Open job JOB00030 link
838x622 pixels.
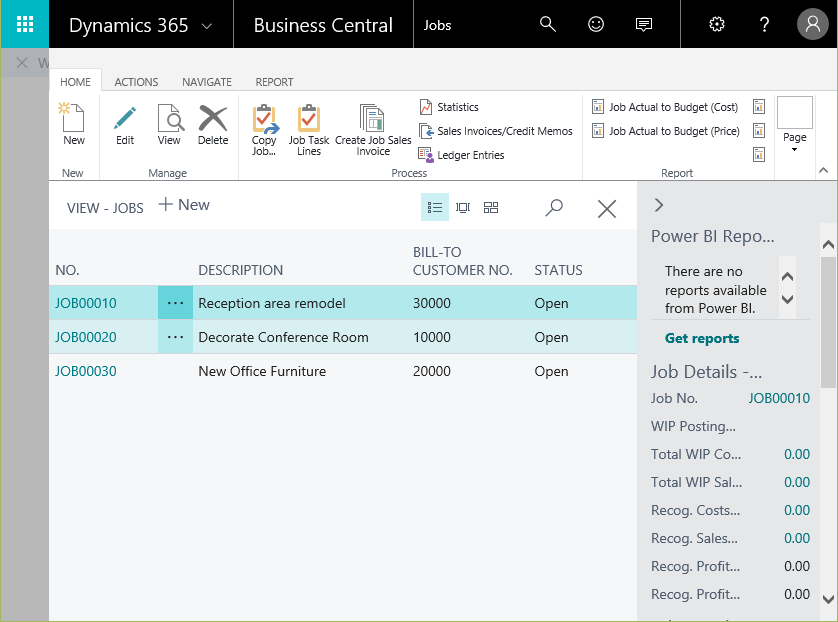click(86, 371)
